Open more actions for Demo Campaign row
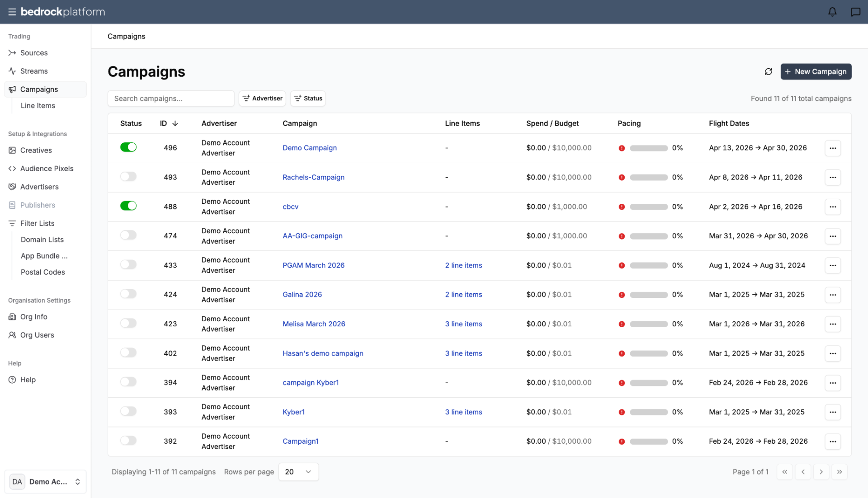The width and height of the screenshot is (868, 498). coord(833,148)
